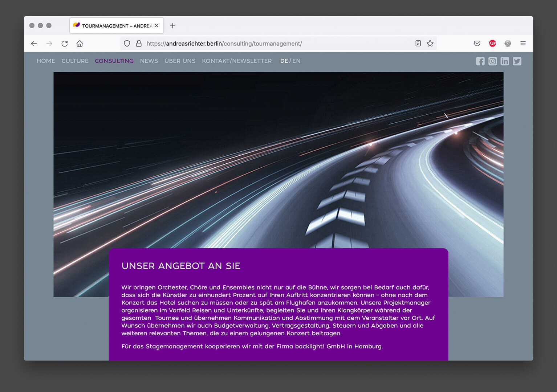Bookmark this page with the star icon
Viewport: 557px width, 392px height.
coord(430,44)
